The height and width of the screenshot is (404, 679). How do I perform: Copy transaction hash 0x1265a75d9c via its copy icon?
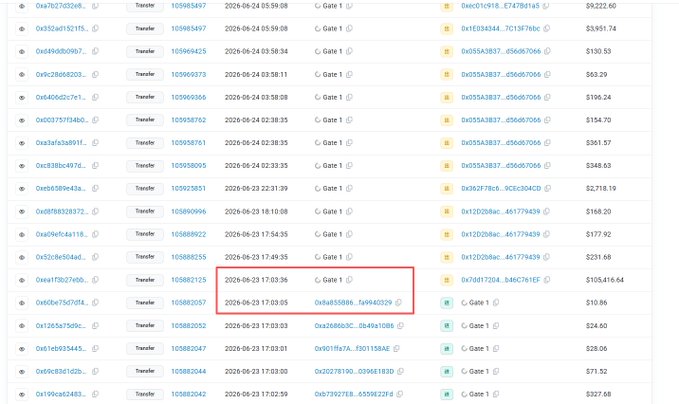pyautogui.click(x=95, y=326)
